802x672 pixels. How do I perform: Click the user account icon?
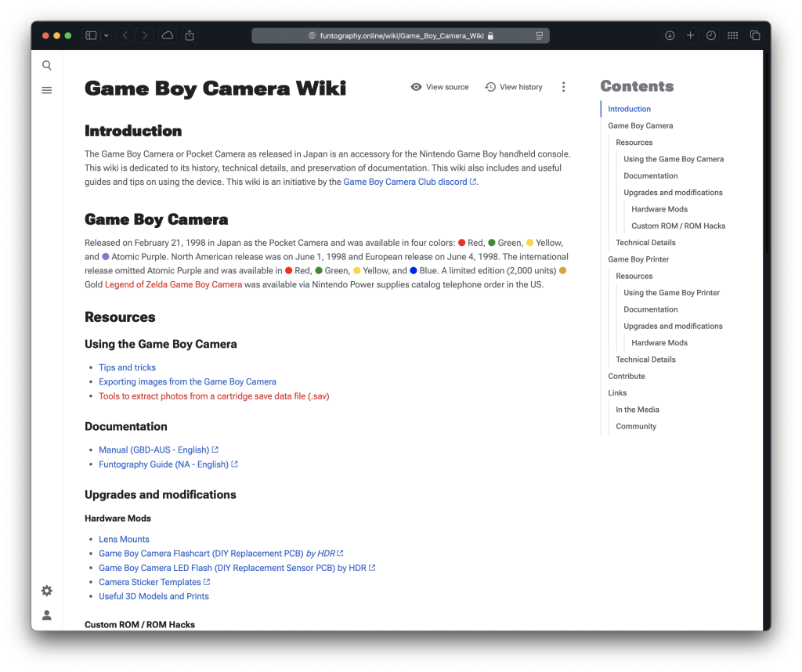point(47,616)
